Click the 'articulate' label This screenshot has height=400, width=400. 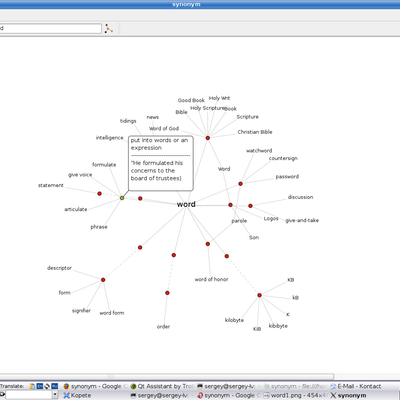pyautogui.click(x=76, y=209)
